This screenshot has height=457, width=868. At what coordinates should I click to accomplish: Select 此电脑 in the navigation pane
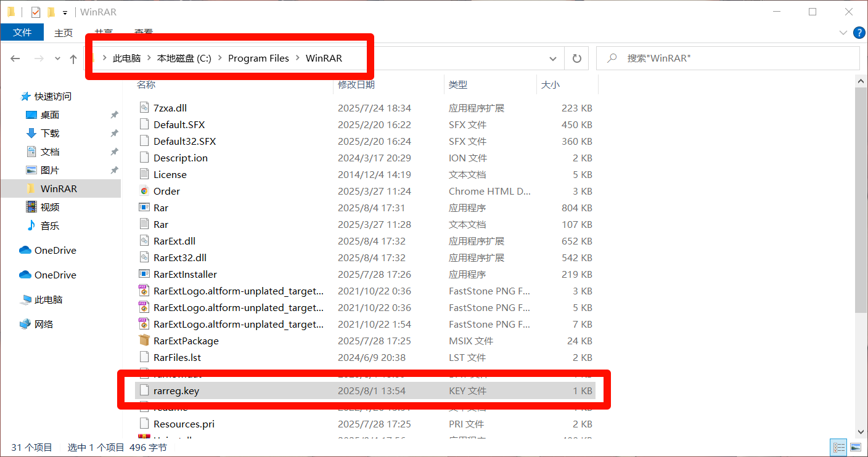[49, 299]
